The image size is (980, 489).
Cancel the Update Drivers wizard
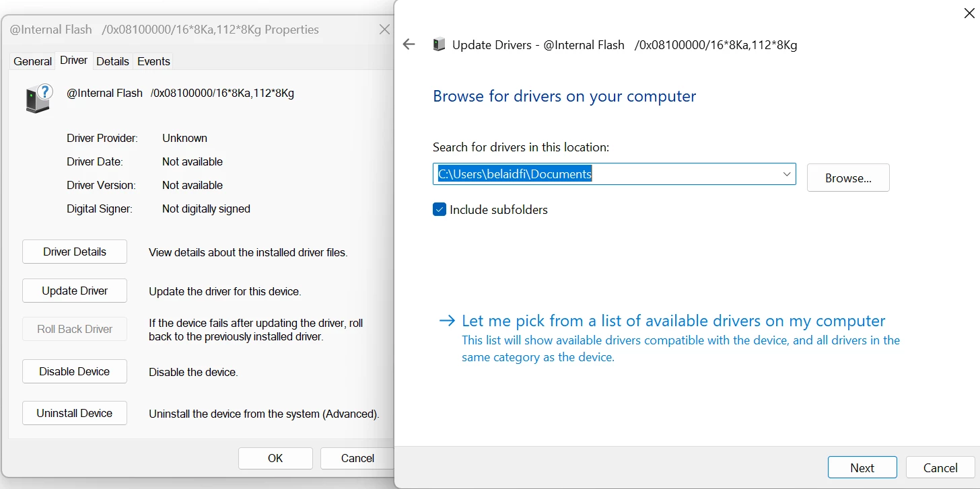coord(940,467)
